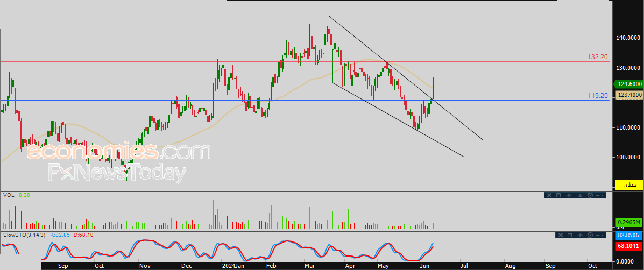Select the VOL indicator label
Viewport: 644px width, 270px height.
(8, 195)
